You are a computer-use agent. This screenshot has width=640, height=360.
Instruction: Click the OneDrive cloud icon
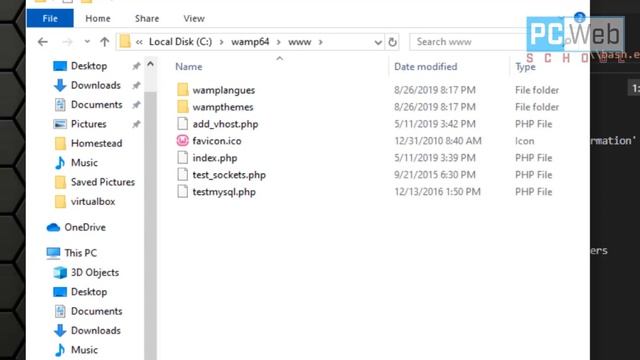point(53,227)
